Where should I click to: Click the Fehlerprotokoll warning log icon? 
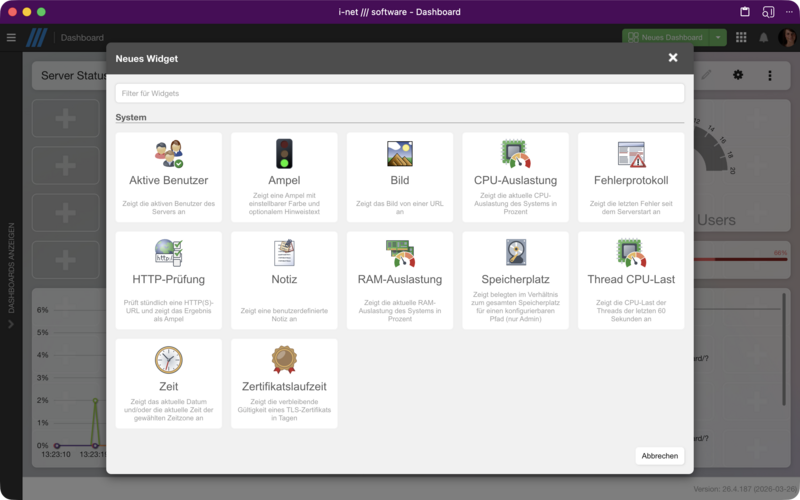click(631, 154)
